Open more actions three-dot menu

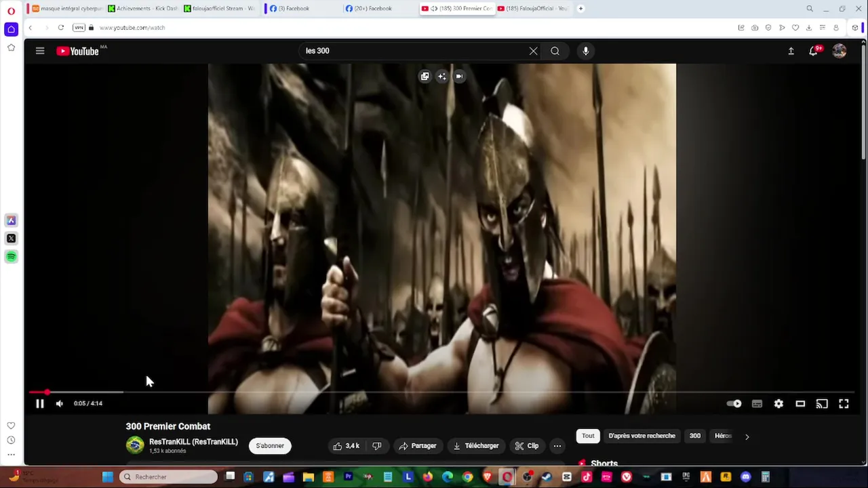557,445
